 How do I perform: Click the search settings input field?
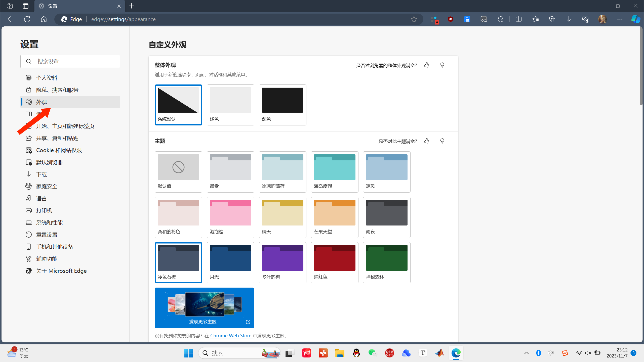(x=70, y=61)
